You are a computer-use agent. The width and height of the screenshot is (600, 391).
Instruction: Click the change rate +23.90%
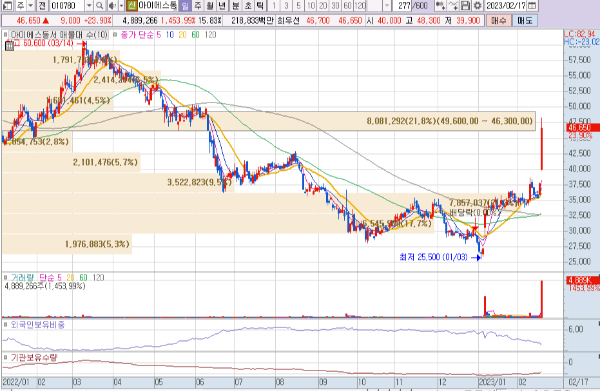(x=98, y=20)
